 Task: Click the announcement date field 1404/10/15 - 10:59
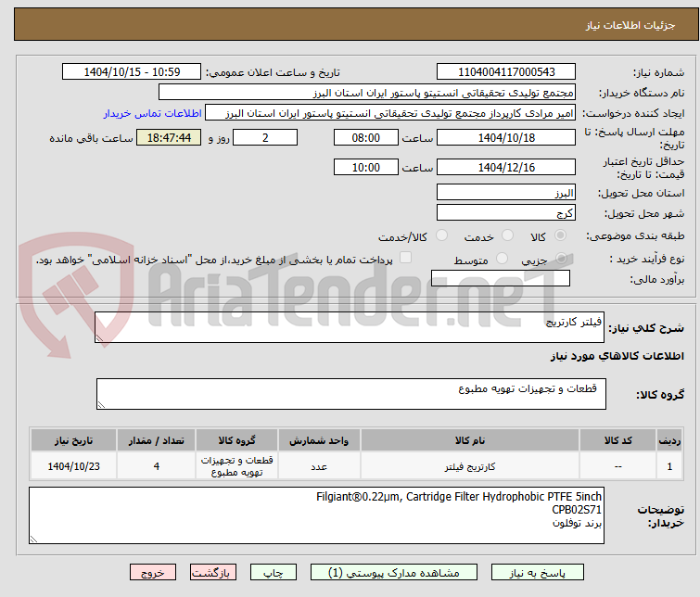(x=132, y=72)
